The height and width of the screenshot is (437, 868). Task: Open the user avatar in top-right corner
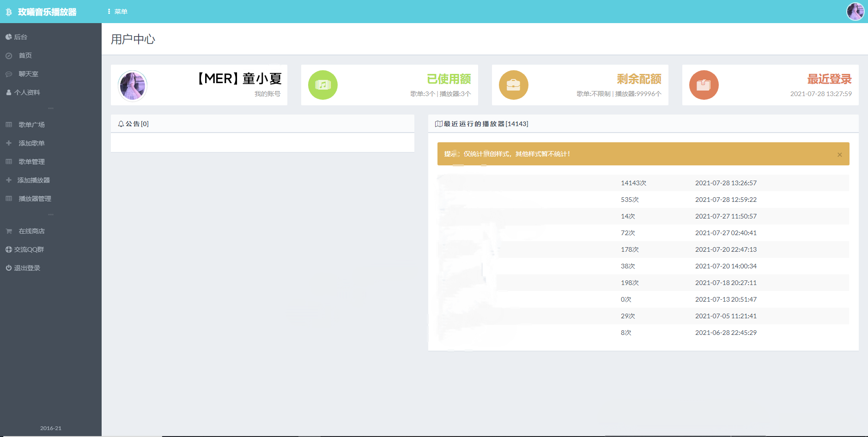pos(855,12)
